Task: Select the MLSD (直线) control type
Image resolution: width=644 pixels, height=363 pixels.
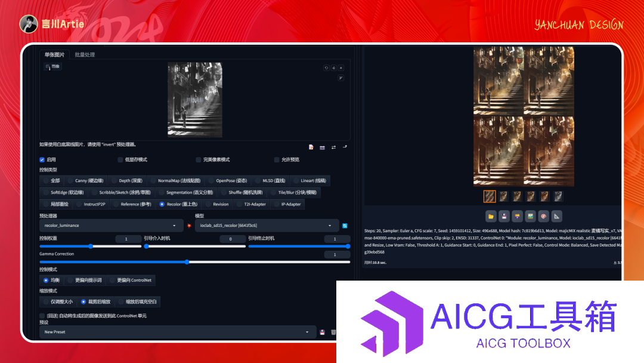Action: pyautogui.click(x=270, y=180)
